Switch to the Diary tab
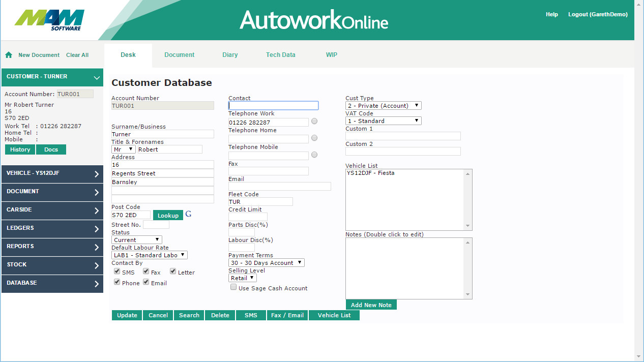The width and height of the screenshot is (644, 362). (230, 55)
